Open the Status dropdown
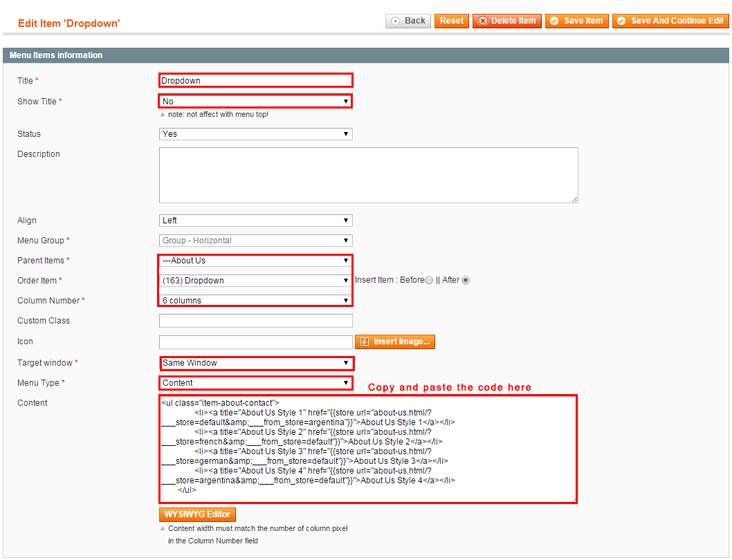Viewport: 732px width, 560px height. click(x=256, y=134)
